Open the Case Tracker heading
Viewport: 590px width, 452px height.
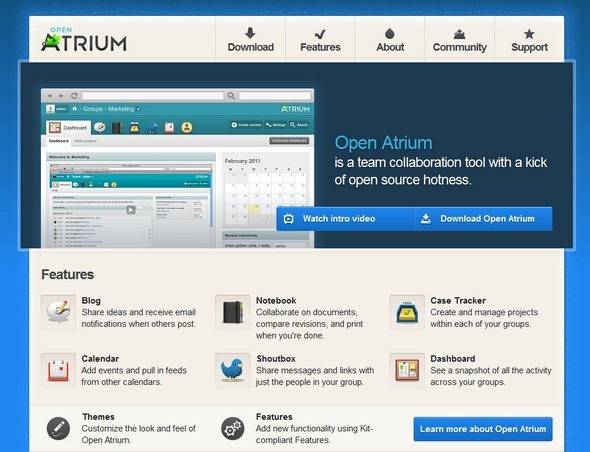(x=458, y=300)
